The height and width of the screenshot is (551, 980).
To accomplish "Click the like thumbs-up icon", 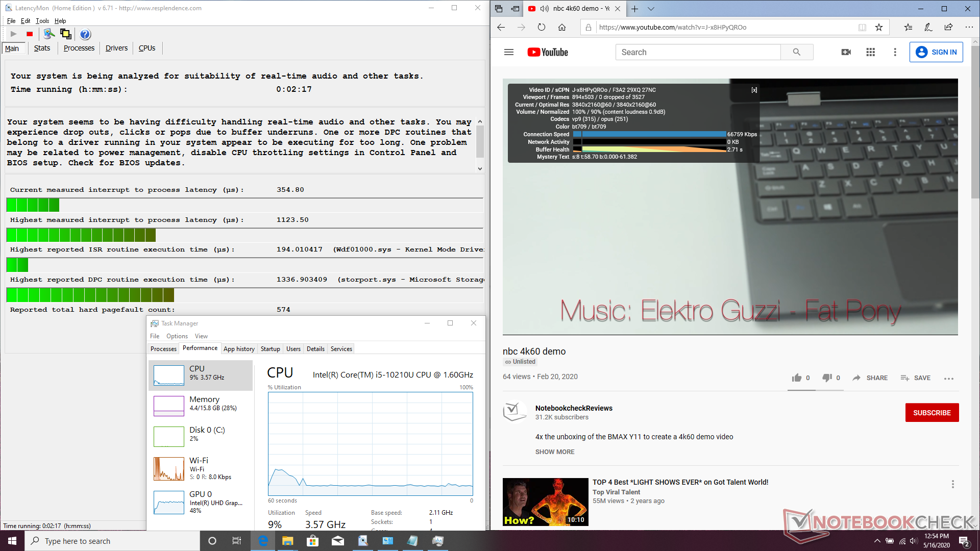I will click(797, 378).
